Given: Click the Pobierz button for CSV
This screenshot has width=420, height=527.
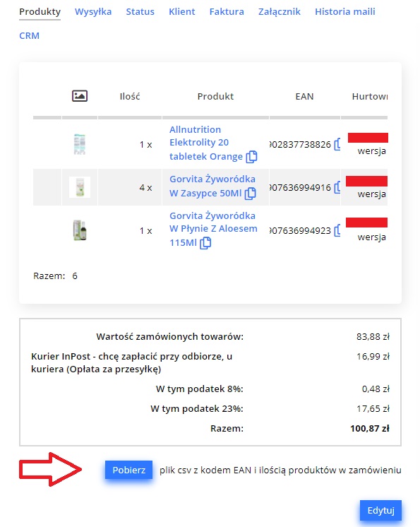Looking at the screenshot, I should (x=128, y=470).
